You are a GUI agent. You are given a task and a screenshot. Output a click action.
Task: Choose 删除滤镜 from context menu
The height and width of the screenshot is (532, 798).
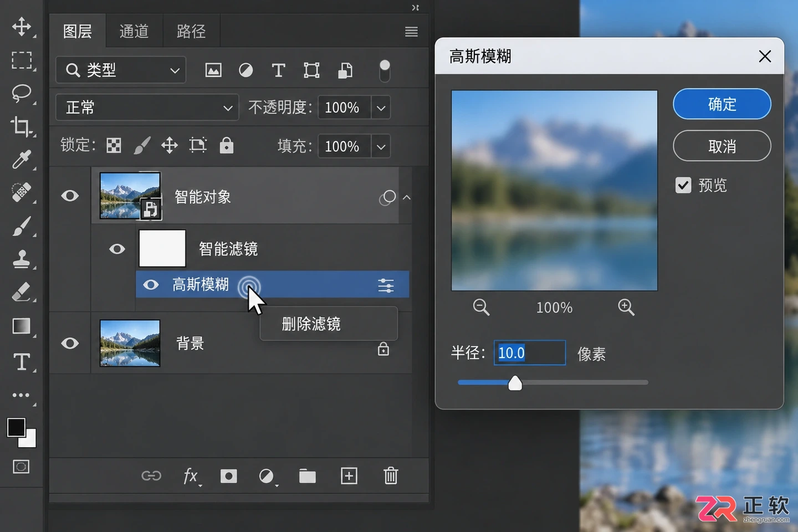[x=329, y=324]
